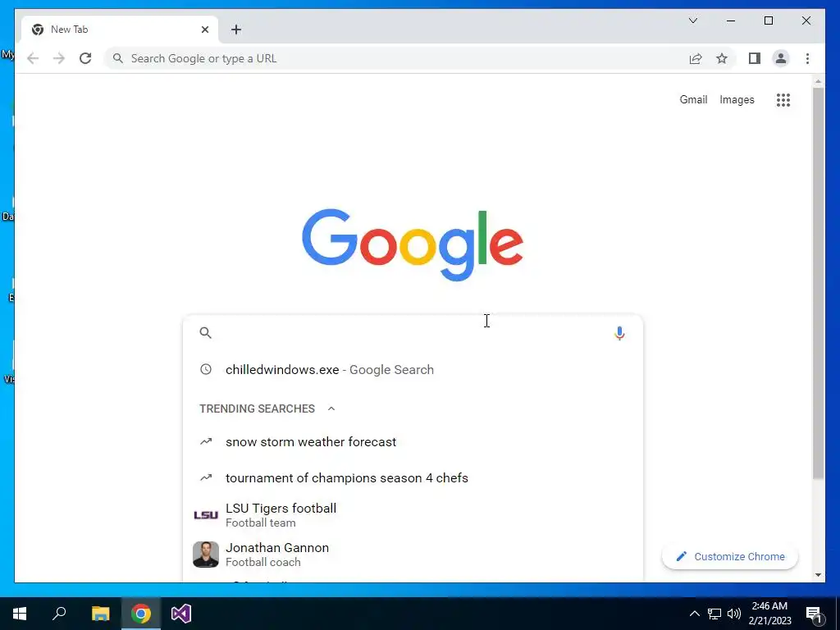Click the page vertical scrollbar
This screenshot has height=630, width=840.
(818, 283)
